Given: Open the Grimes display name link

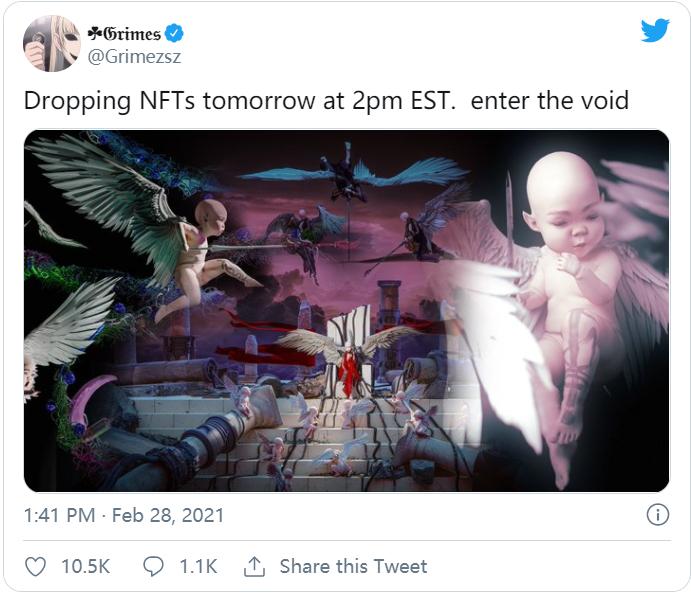Looking at the screenshot, I should tap(132, 32).
